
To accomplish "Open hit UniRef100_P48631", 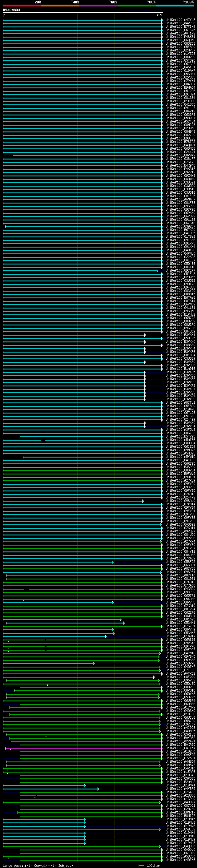I will tap(180, 37).
